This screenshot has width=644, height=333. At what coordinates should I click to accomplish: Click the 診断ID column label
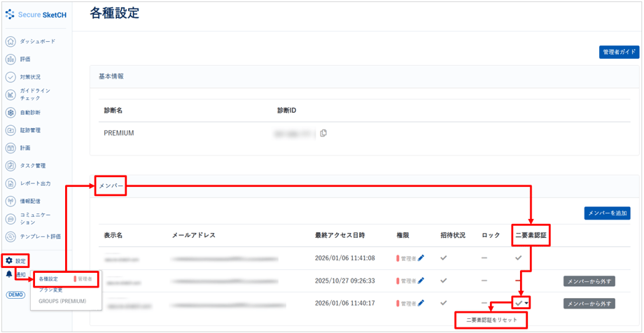coord(287,111)
